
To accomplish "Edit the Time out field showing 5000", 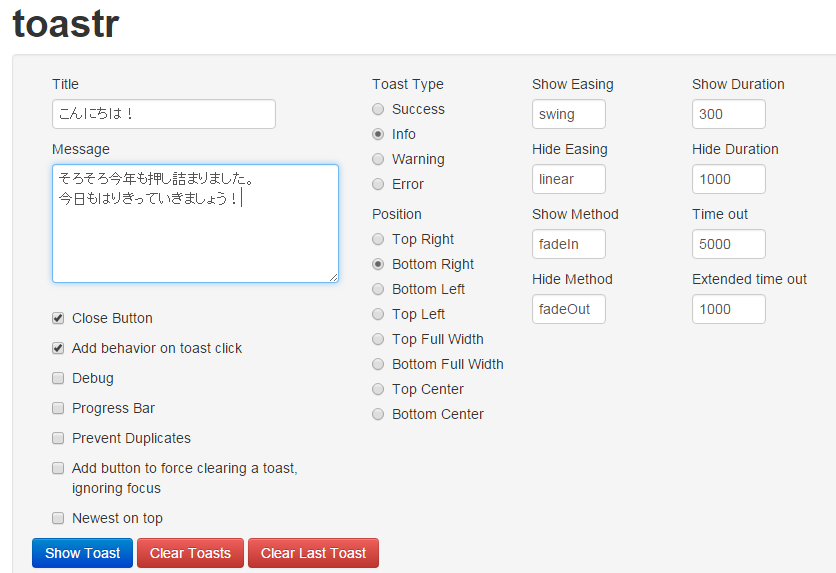I will tap(729, 244).
